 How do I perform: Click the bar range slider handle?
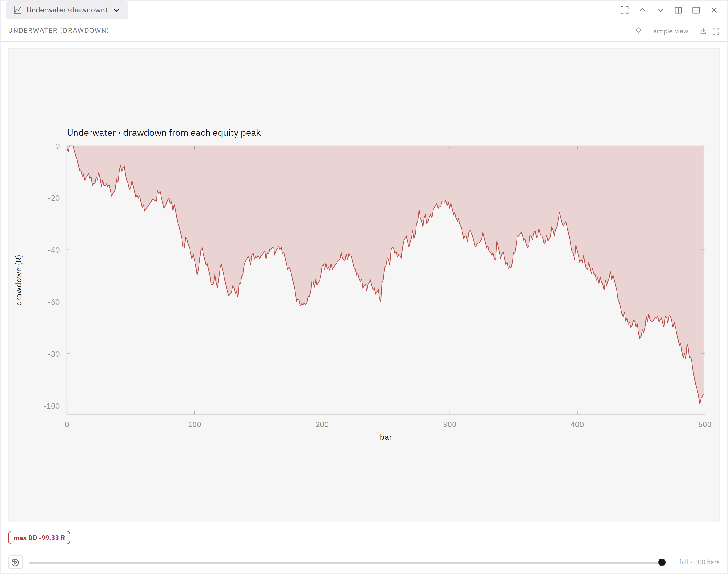(662, 562)
